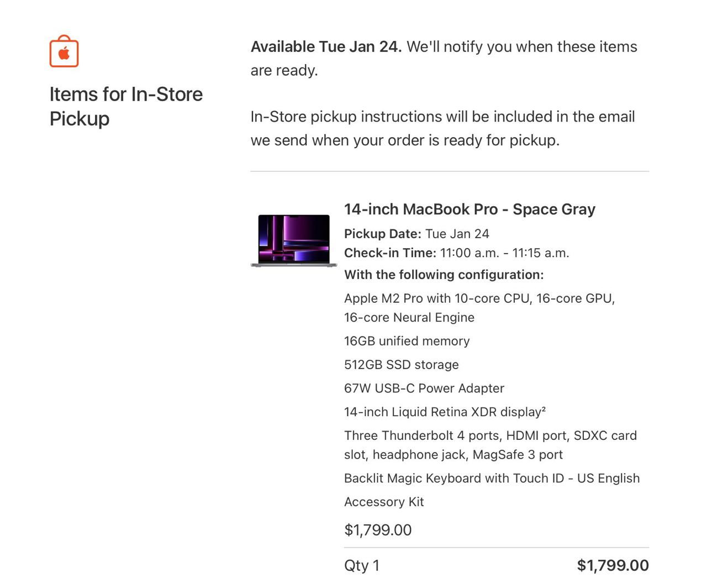Viewport: 707px width, 588px height.
Task: Click the Accessory Kit item
Action: click(x=384, y=502)
